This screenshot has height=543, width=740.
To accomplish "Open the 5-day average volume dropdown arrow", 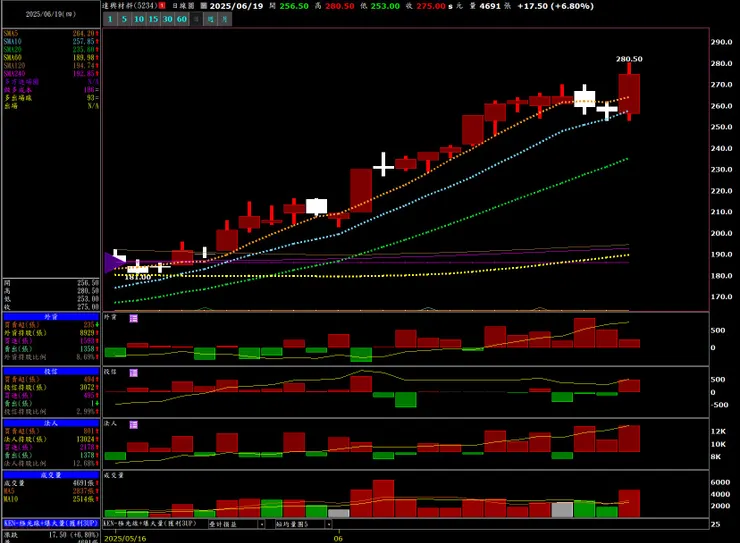I will point(328,524).
